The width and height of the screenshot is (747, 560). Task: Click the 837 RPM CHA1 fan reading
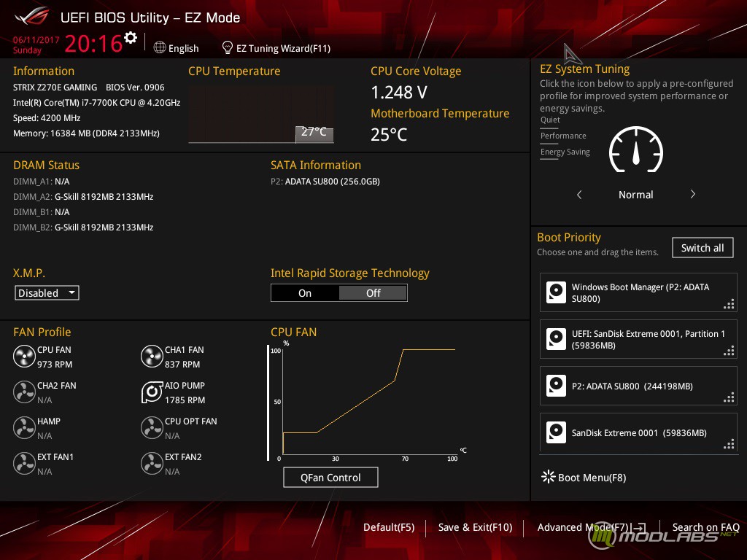182,365
